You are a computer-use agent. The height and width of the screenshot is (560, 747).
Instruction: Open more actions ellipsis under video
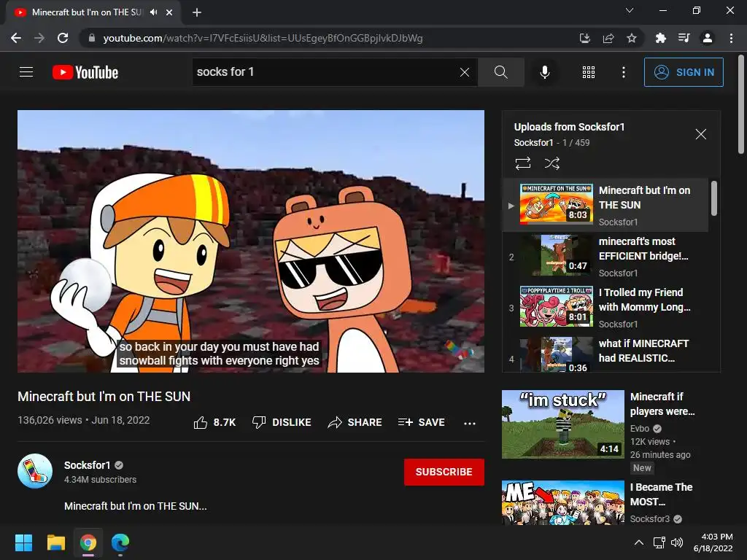click(470, 423)
